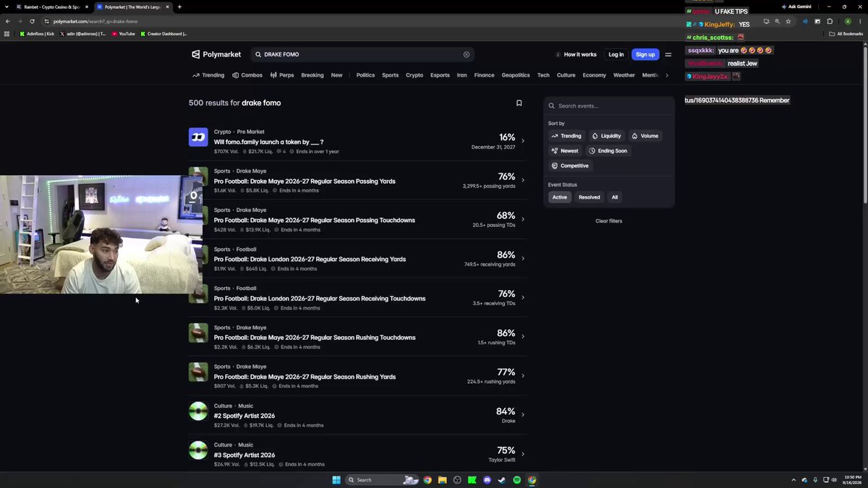Click the Log in button
This screenshot has height=488, width=868.
[x=616, y=54]
